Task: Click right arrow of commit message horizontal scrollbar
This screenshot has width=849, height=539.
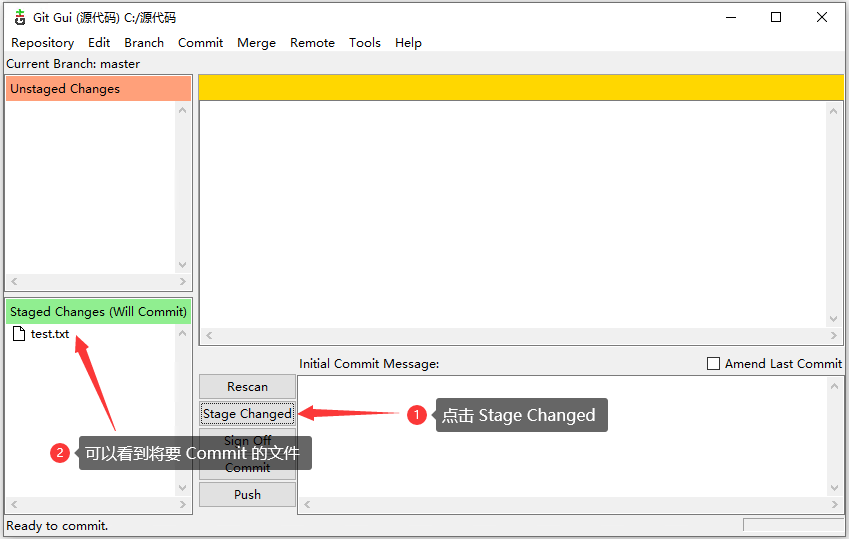Action: (x=834, y=504)
